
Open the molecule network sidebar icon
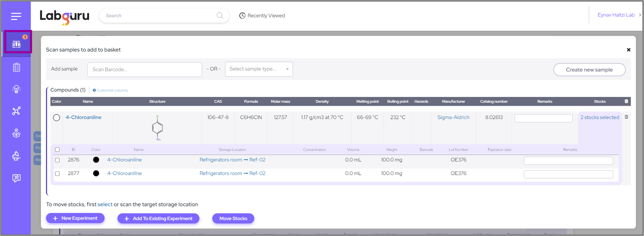pyautogui.click(x=16, y=111)
